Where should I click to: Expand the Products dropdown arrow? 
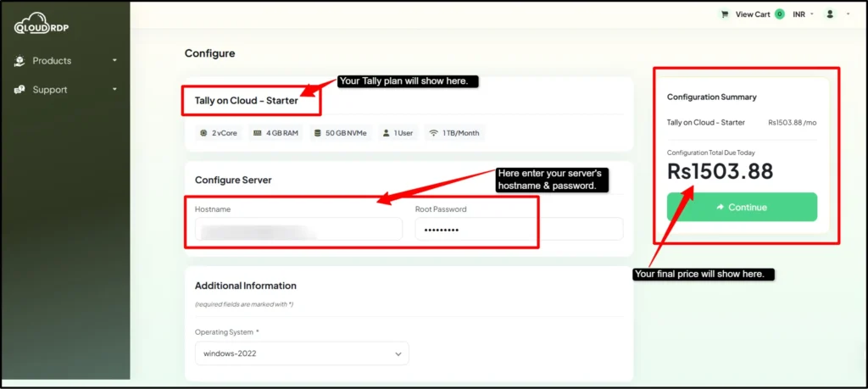click(x=114, y=60)
